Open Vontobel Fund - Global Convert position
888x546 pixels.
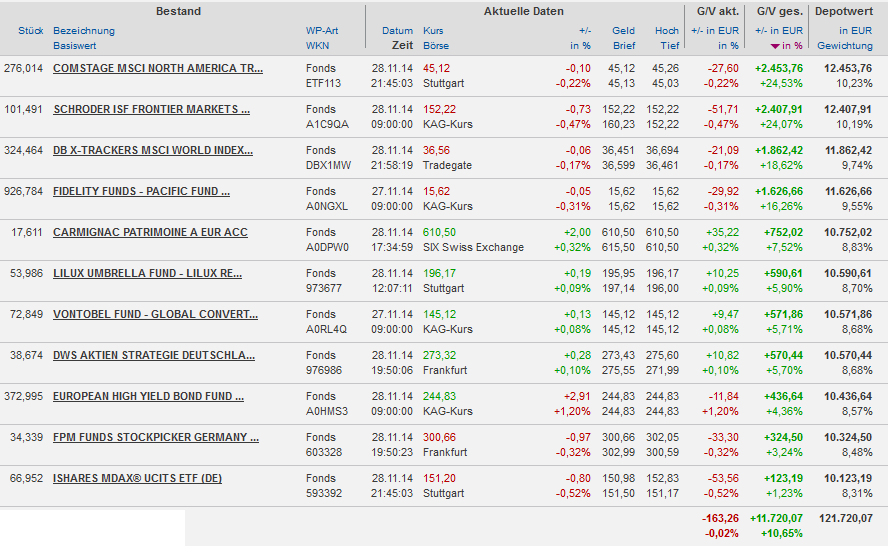155,314
